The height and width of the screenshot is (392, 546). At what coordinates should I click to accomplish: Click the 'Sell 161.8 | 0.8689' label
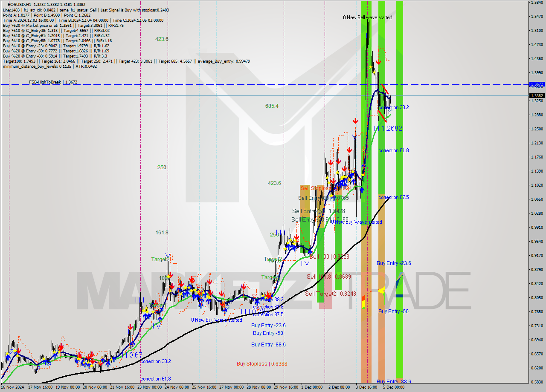329,277
